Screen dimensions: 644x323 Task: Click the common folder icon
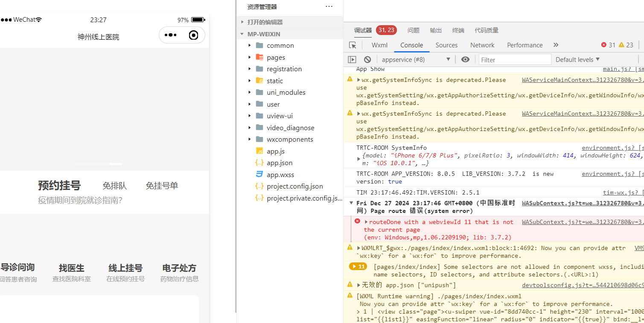(259, 45)
